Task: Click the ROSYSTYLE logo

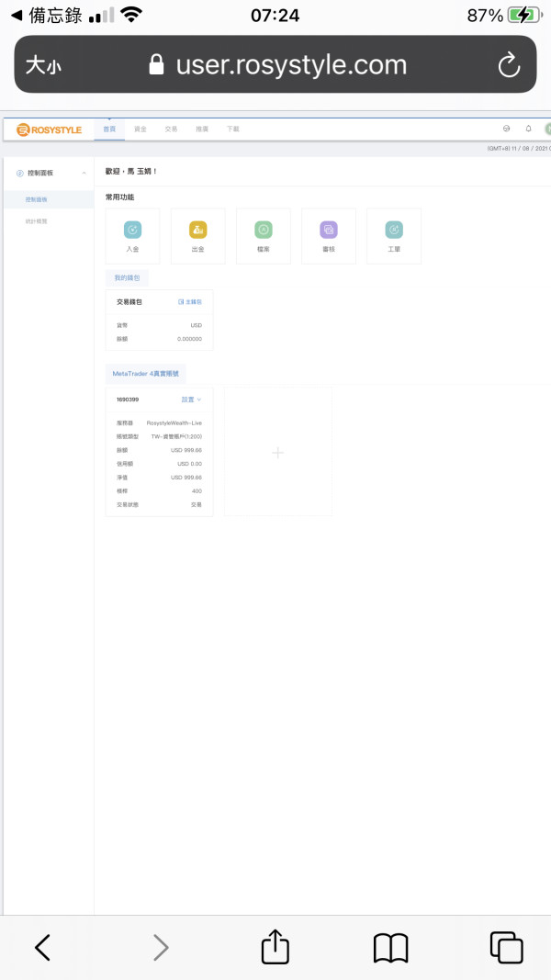Action: 50,130
